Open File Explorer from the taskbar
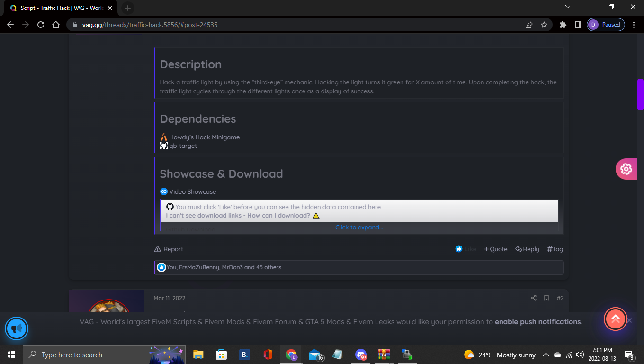 (198, 355)
